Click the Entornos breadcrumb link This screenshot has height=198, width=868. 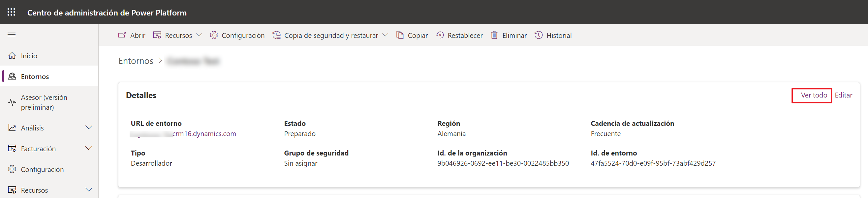[x=136, y=61]
